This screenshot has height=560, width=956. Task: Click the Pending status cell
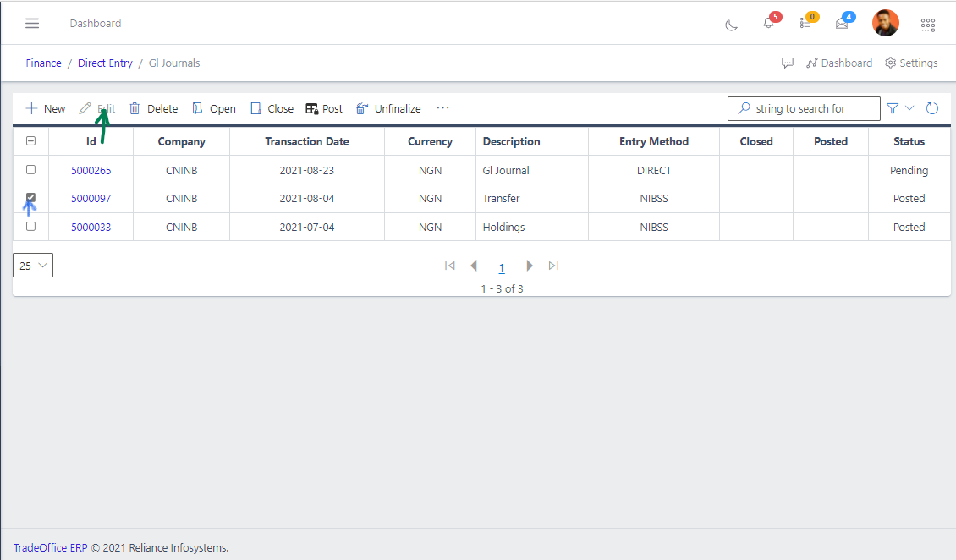[909, 171]
